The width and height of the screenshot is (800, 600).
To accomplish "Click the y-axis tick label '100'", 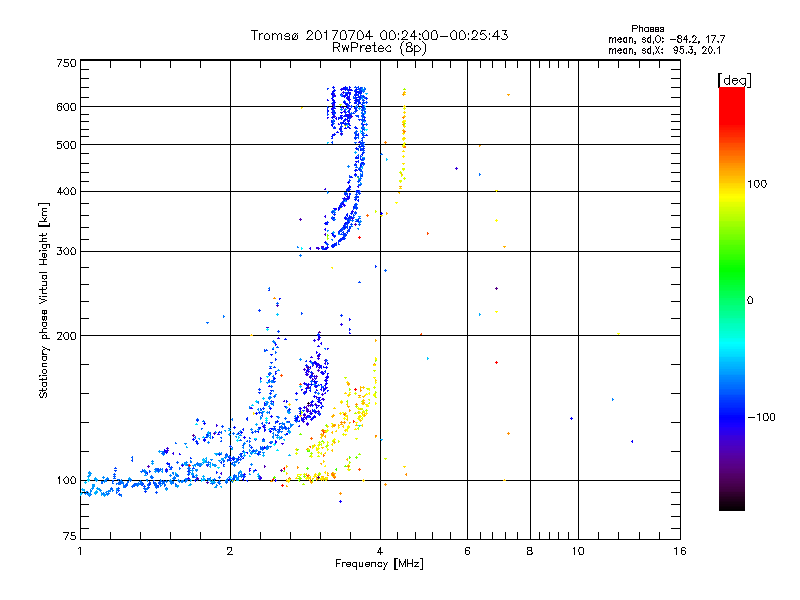I will click(66, 481).
